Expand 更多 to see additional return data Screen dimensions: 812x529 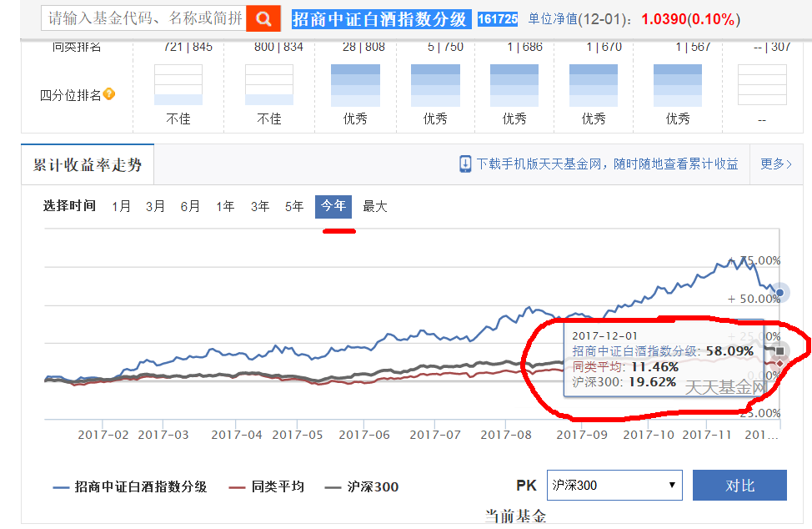point(774,164)
